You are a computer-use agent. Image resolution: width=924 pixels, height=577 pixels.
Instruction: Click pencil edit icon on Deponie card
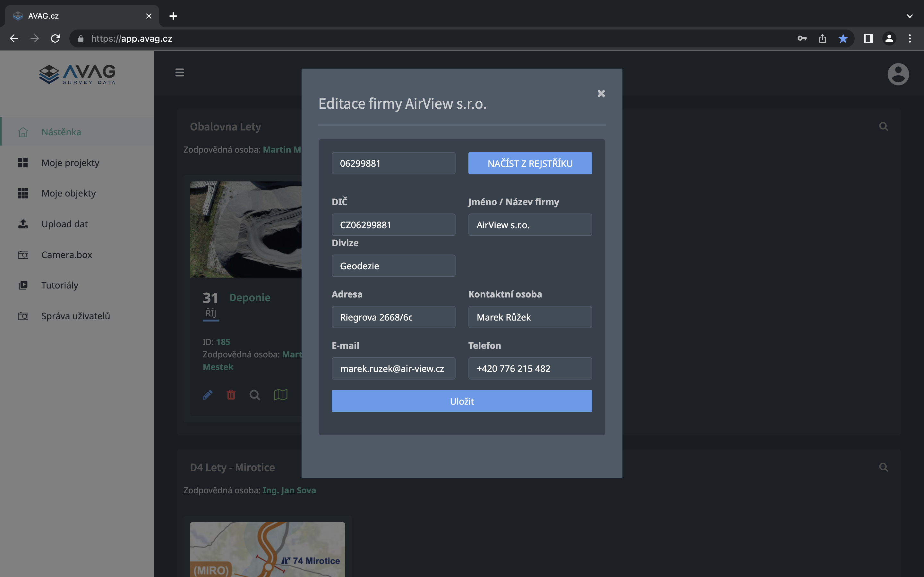(x=207, y=395)
